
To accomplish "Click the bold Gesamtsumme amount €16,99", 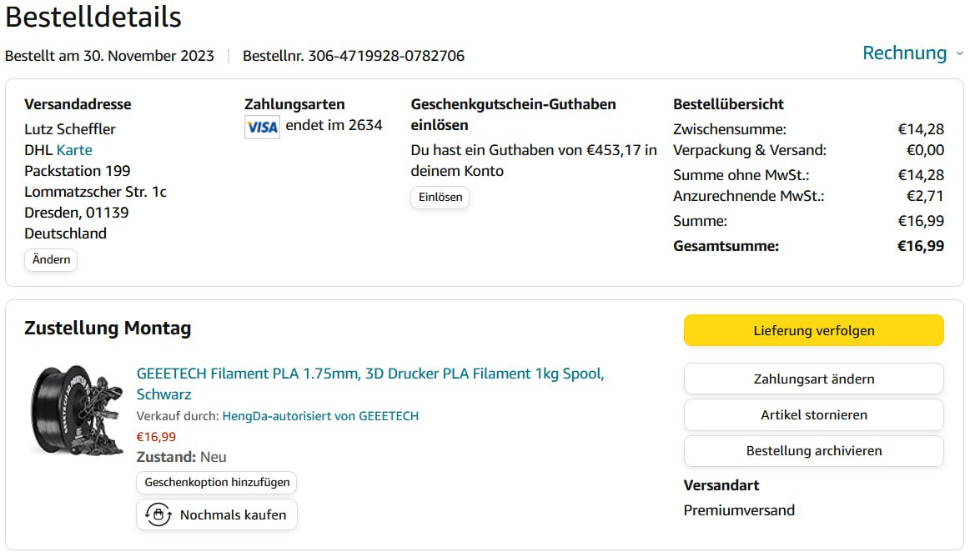I will tap(920, 246).
